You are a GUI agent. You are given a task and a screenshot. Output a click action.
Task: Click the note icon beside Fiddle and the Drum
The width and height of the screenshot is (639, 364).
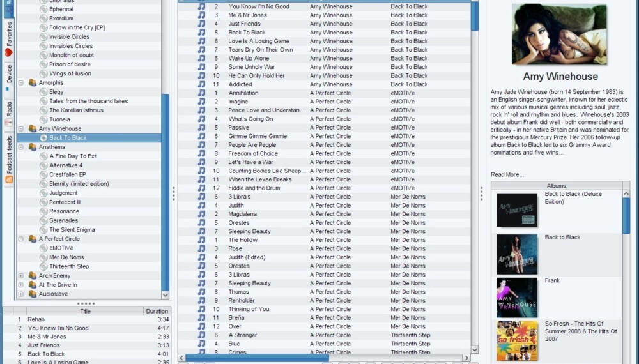202,188
